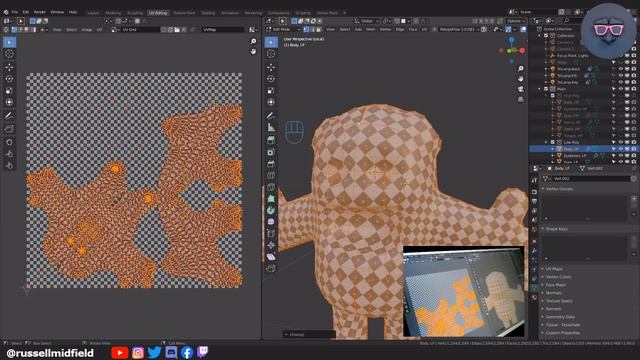Select the Move tool in UV editor
The height and width of the screenshot is (360, 640).
tap(9, 67)
